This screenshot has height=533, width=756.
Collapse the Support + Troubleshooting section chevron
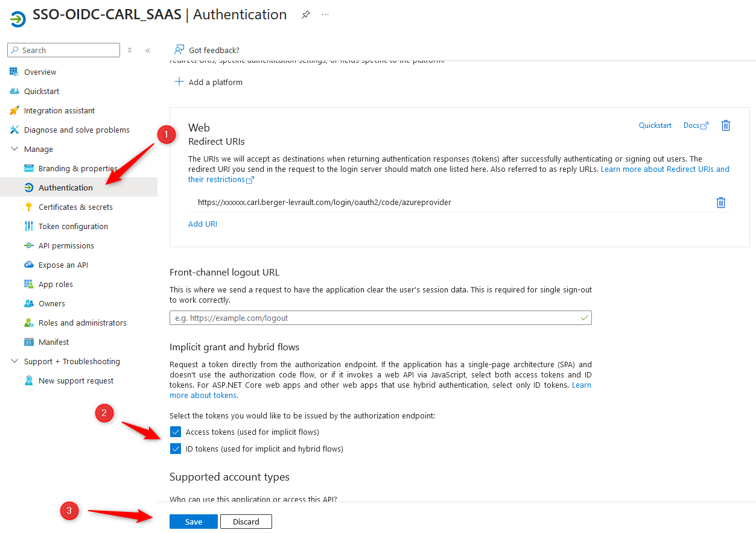[x=14, y=361]
